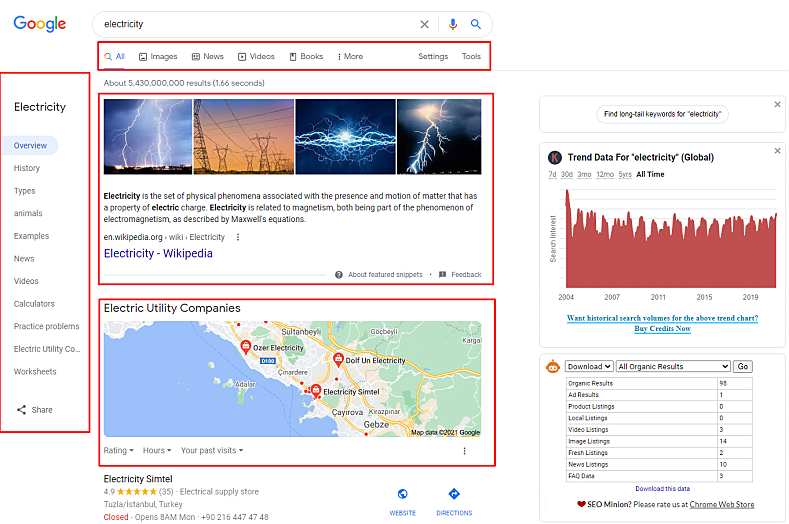Select Overview in the sidebar
This screenshot has height=524, width=789.
(x=30, y=145)
